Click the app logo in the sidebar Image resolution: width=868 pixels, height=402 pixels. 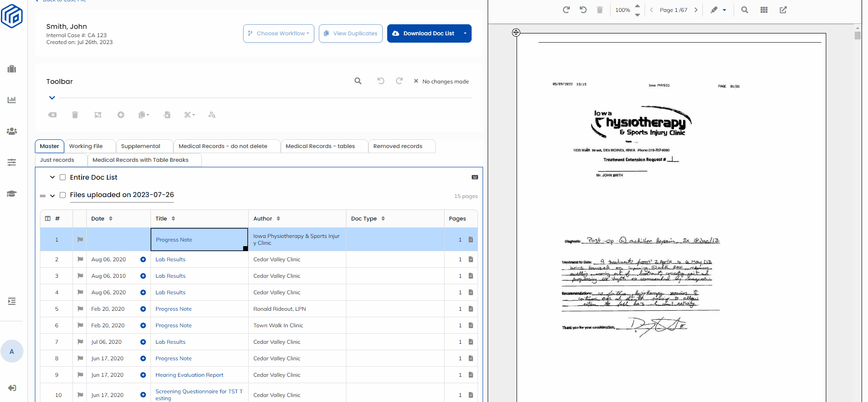[x=12, y=16]
